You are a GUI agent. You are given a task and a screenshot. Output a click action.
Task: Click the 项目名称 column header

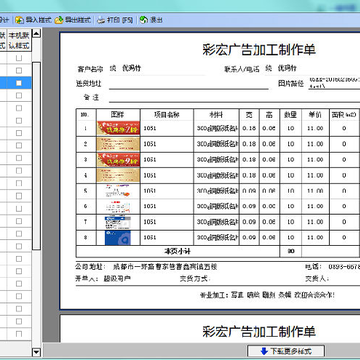coord(167,115)
